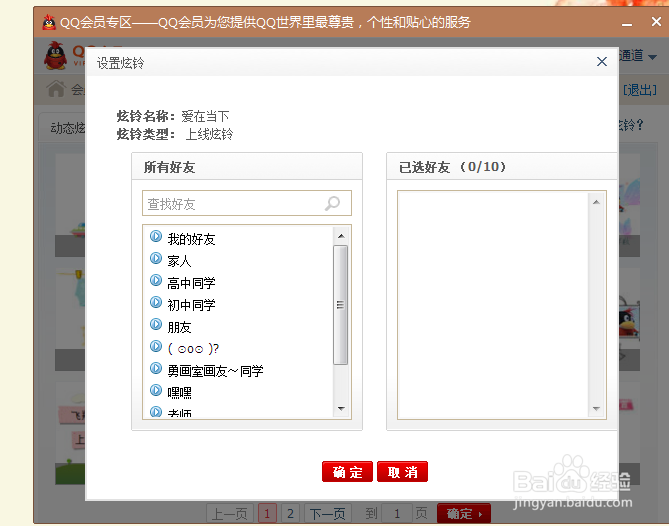The height and width of the screenshot is (526, 669).
Task: Confirm with the red 确定 dialog button
Action: [x=347, y=472]
